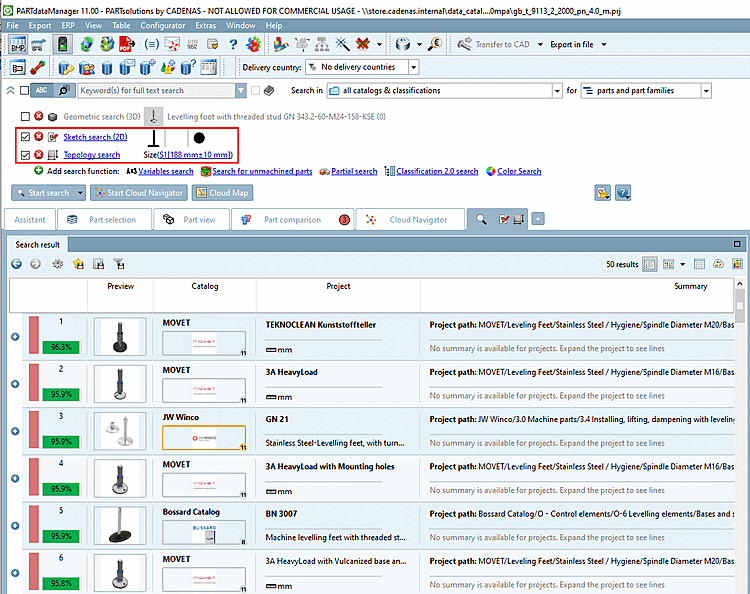
Task: Uncheck the Sketch search (2D) checkbox
Action: click(25, 137)
